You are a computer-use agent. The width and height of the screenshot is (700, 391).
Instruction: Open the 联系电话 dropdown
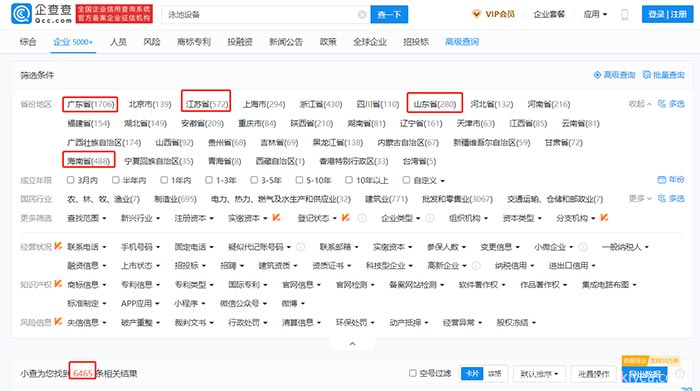(87, 247)
